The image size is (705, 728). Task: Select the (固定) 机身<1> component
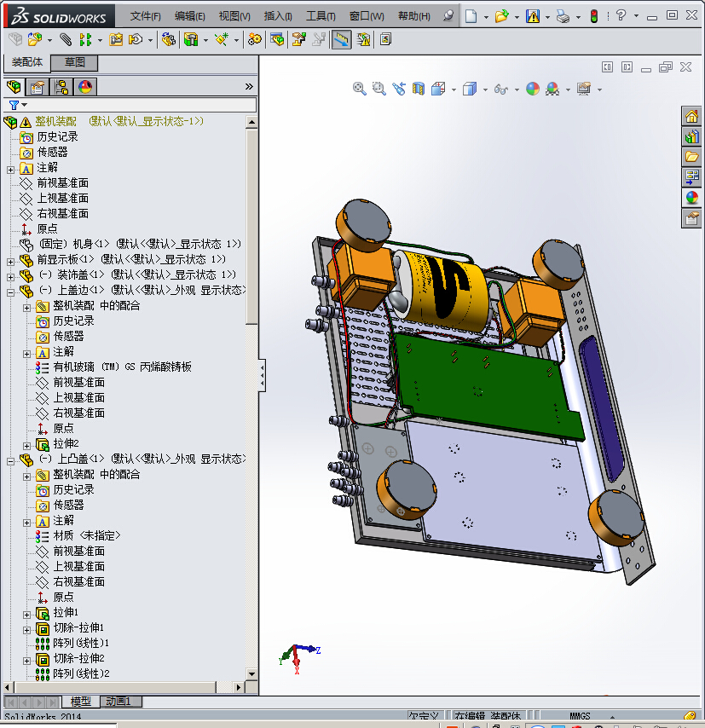[139, 244]
